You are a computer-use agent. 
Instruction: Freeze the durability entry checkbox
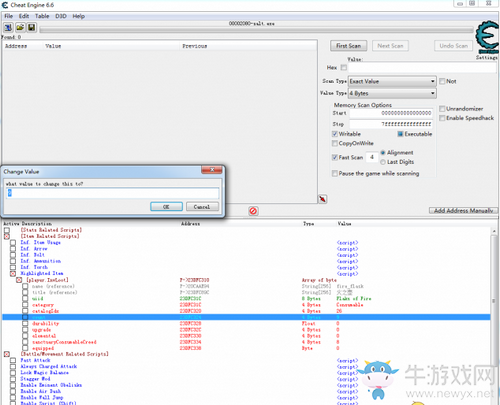pos(25,324)
